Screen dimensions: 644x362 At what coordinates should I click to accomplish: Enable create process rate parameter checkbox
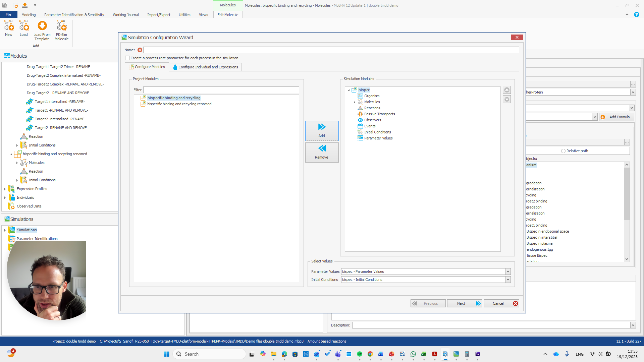(127, 58)
